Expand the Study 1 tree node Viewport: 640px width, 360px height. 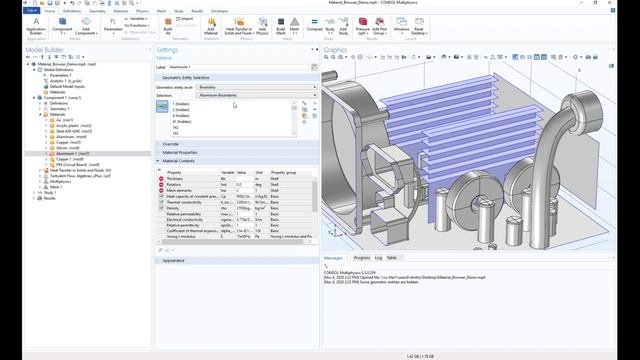(x=34, y=193)
